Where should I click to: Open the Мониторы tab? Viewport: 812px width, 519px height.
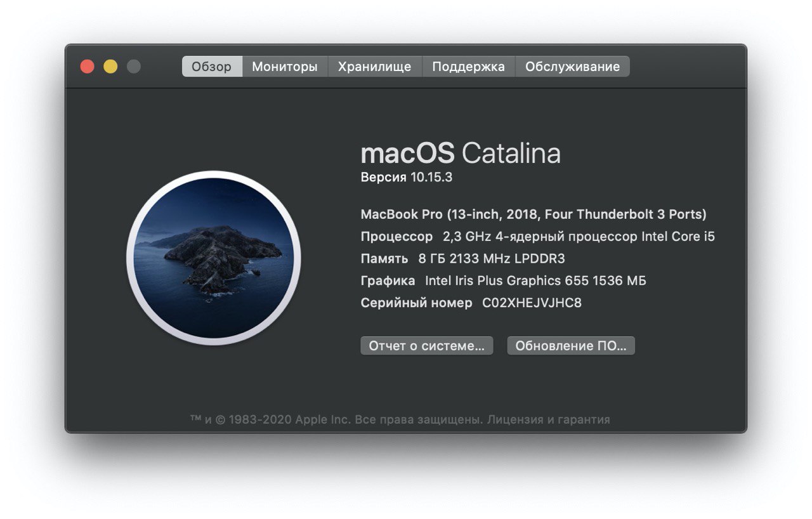pos(285,67)
